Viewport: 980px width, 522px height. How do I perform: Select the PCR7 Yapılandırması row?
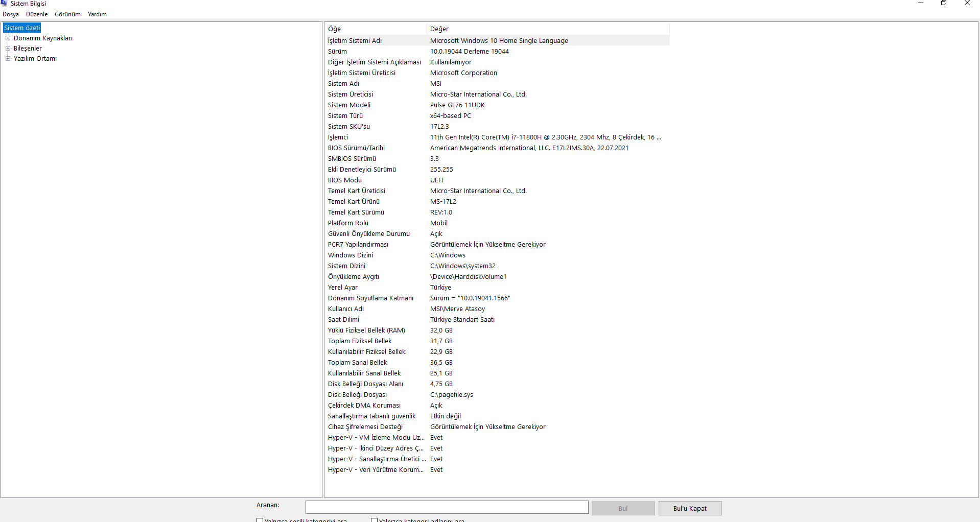(497, 245)
